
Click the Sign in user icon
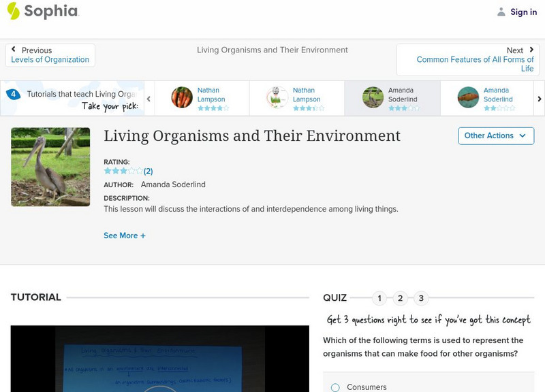click(501, 12)
